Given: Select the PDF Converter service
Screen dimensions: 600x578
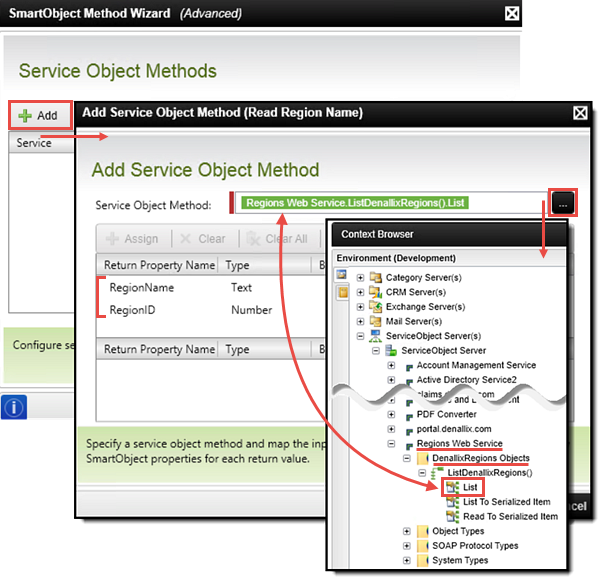Looking at the screenshot, I should coord(445,413).
